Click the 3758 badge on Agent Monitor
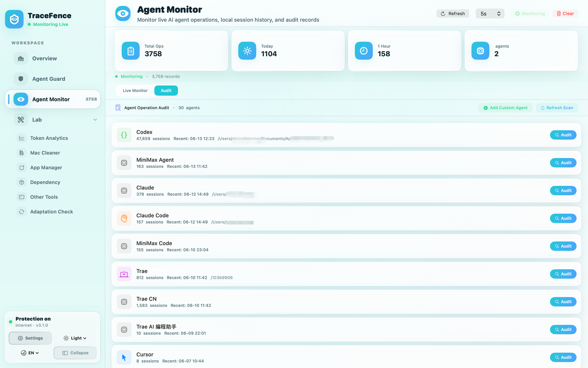This screenshot has height=368, width=588. coord(91,99)
